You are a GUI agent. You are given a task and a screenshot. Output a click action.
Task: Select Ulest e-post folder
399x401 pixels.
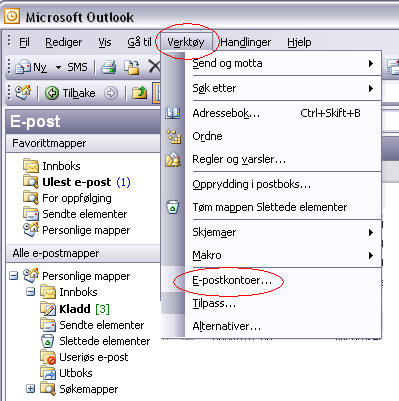point(76,182)
